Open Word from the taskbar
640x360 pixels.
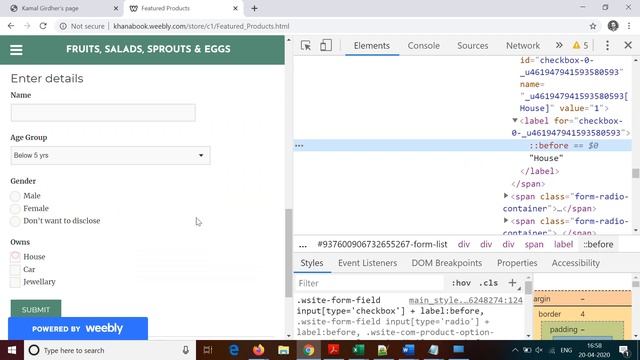point(408,350)
